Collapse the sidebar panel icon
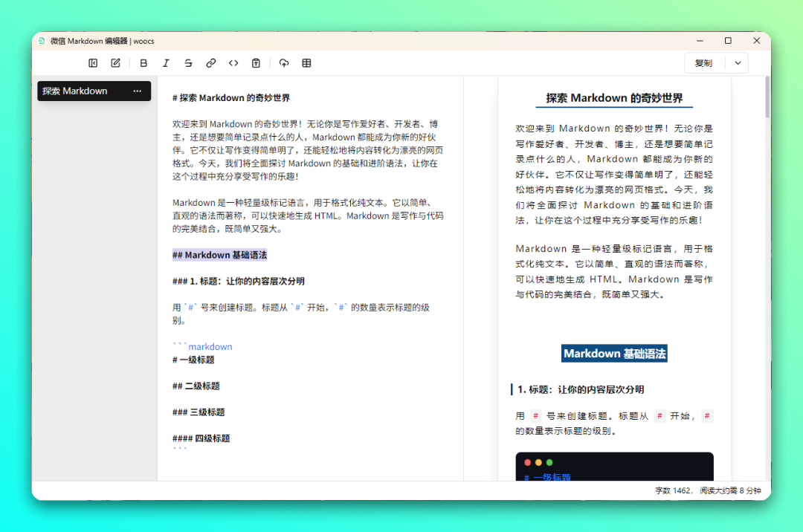The width and height of the screenshot is (803, 532). click(93, 63)
